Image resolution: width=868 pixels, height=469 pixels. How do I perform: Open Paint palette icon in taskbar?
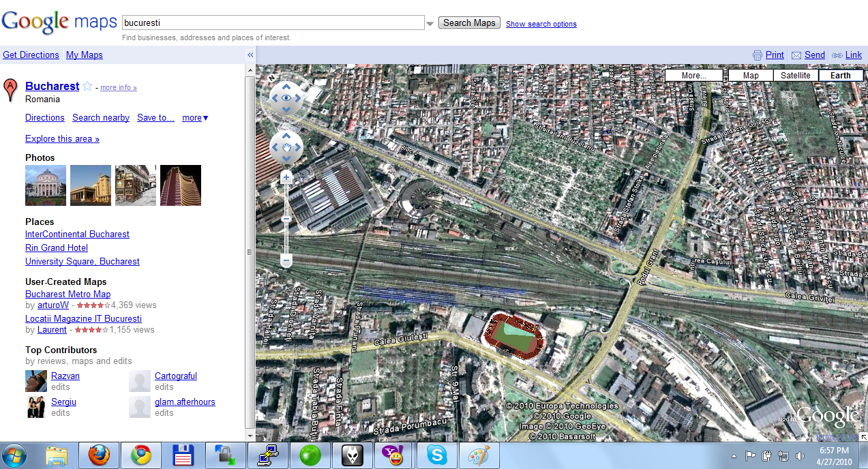click(x=479, y=455)
